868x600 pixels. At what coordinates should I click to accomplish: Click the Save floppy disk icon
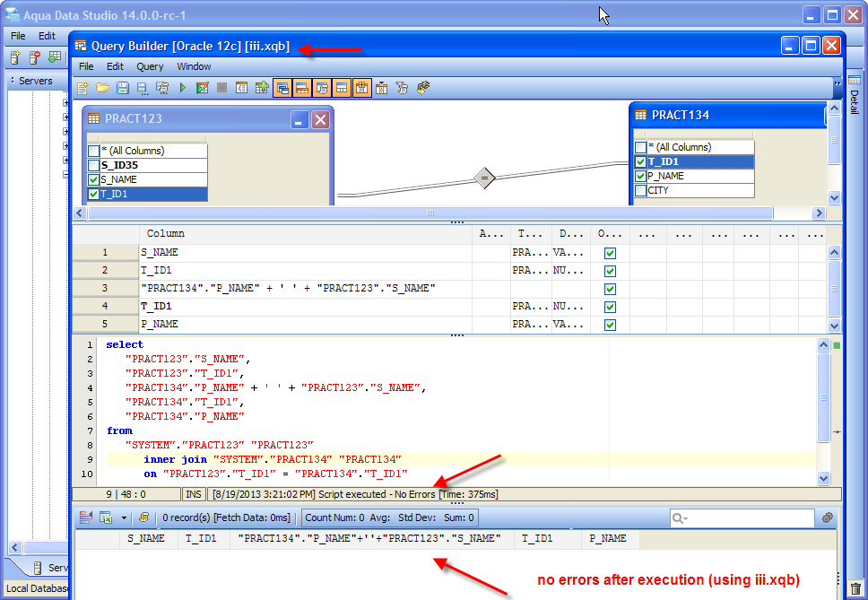[x=123, y=88]
